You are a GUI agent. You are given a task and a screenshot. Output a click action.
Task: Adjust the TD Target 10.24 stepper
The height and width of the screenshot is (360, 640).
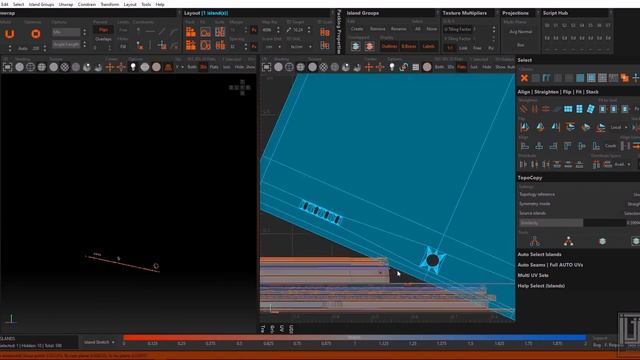coord(309,30)
